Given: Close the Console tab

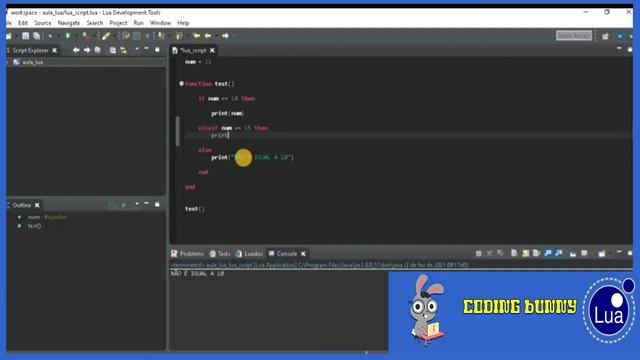Looking at the screenshot, I should [x=303, y=253].
